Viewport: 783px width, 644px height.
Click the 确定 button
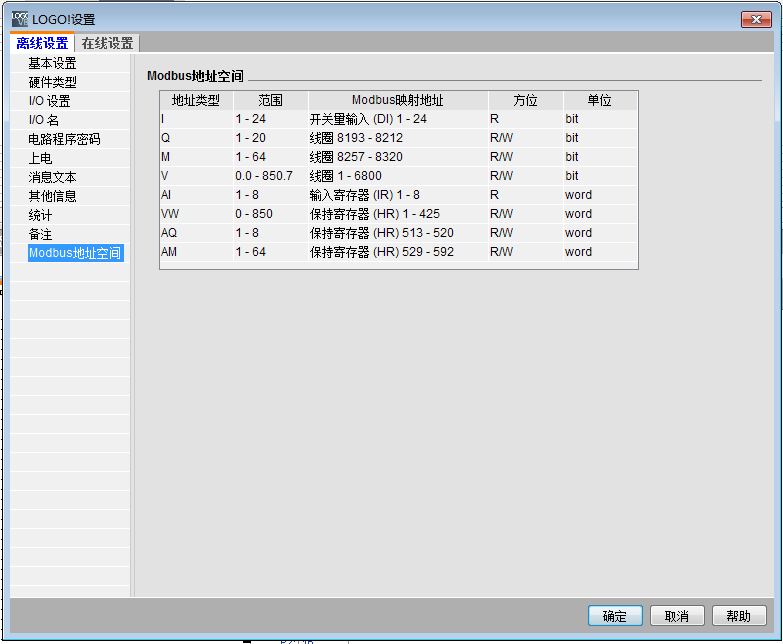pyautogui.click(x=615, y=616)
